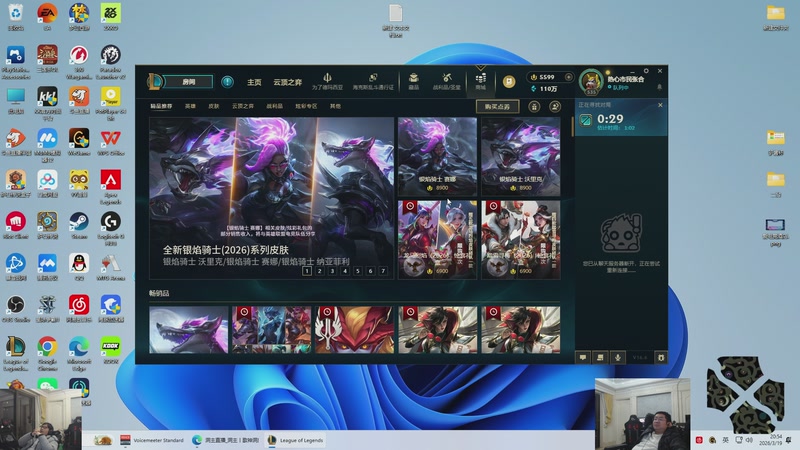
Task: Click the volume speaker tray icon
Action: point(749,440)
